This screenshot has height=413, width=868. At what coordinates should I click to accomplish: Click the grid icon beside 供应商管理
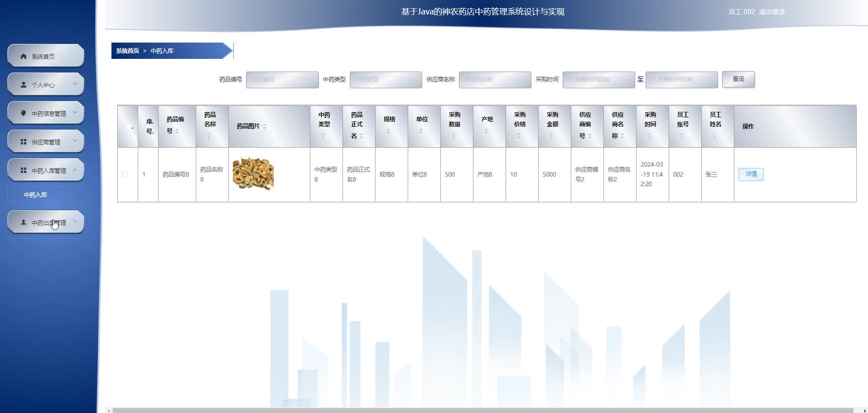click(24, 142)
